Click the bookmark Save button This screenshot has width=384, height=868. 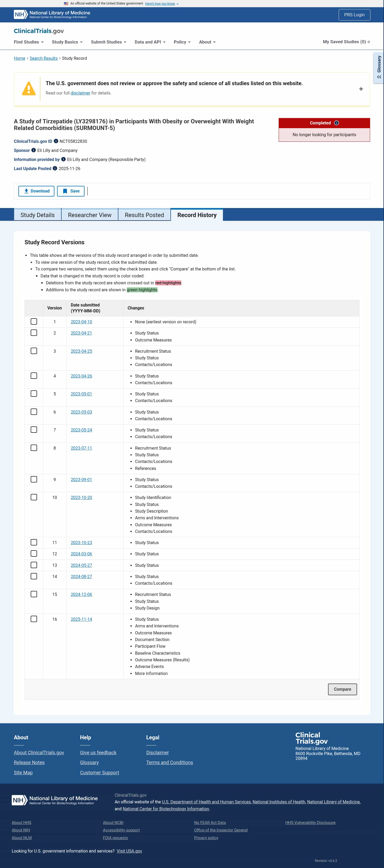71,191
